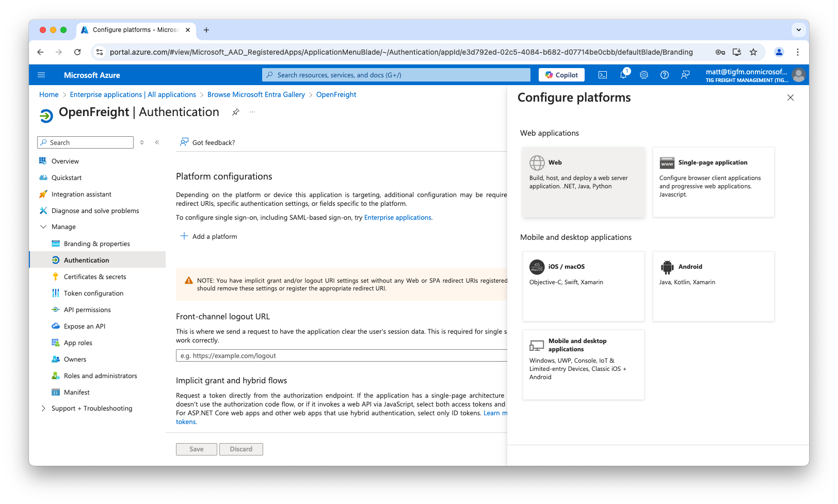838x504 pixels.
Task: Select the Single-page application card
Action: click(714, 182)
